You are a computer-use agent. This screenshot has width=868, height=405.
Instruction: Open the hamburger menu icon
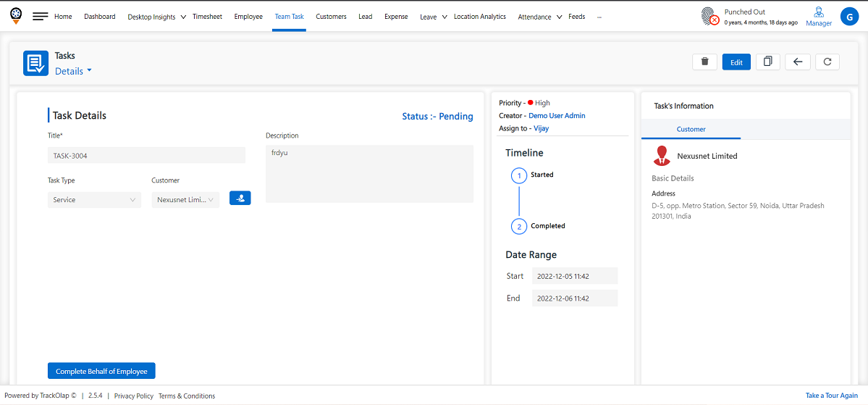click(41, 17)
